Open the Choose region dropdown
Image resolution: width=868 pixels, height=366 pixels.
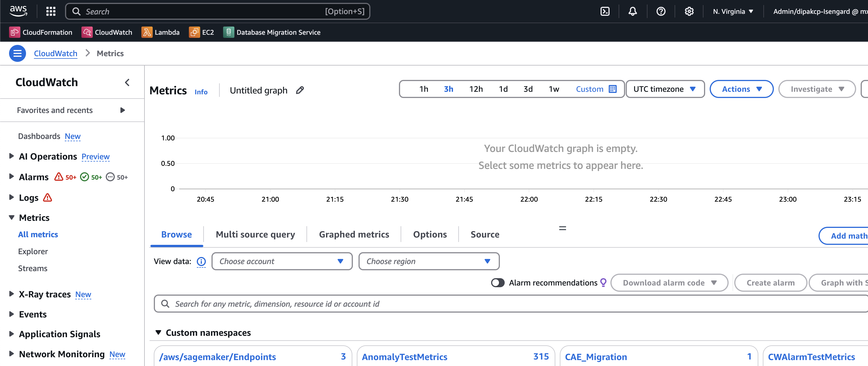(429, 261)
